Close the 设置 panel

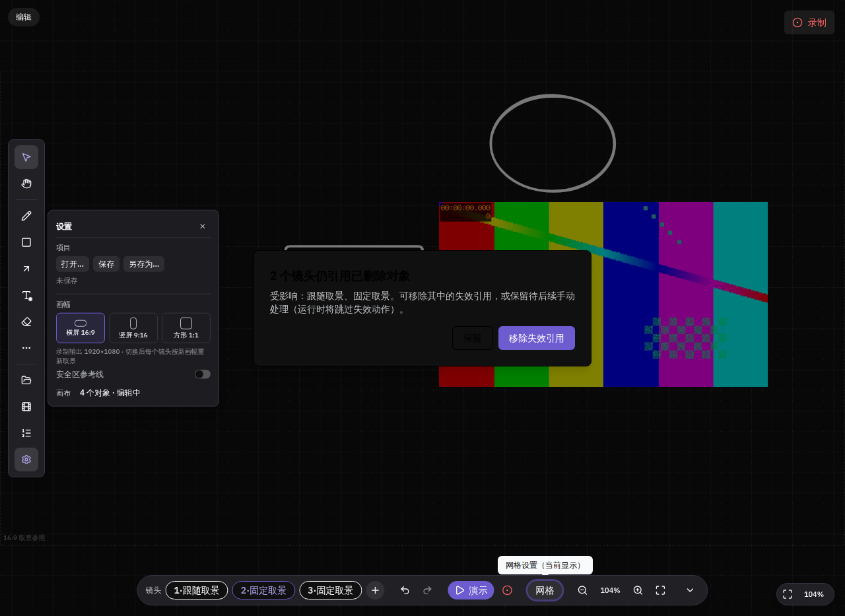tap(203, 226)
